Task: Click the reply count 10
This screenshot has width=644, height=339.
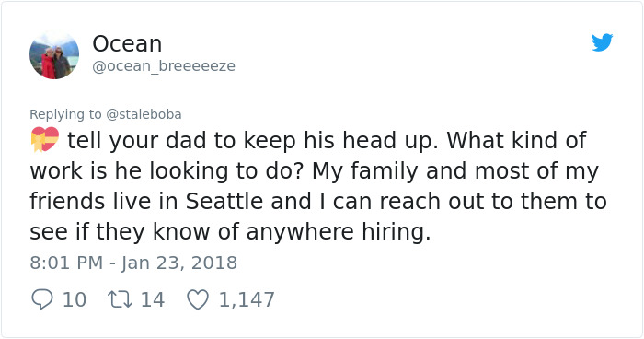Action: [75, 299]
